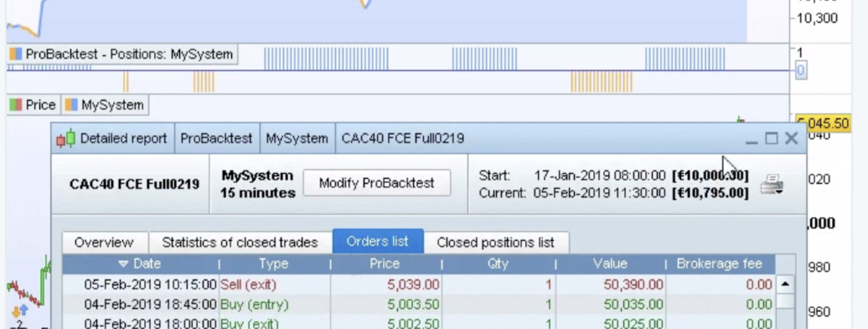Sort by the Value column header
The image size is (868, 329).
click(610, 264)
